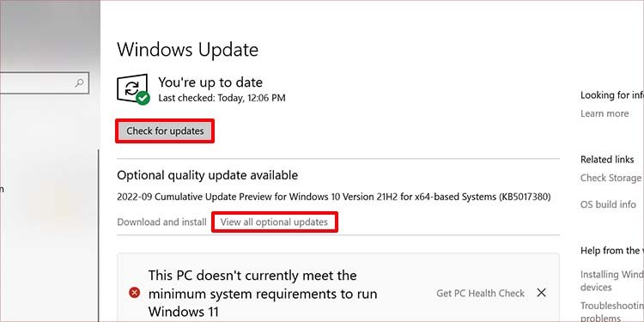
Task: Open the Installing Windows devices help link
Action: [612, 281]
